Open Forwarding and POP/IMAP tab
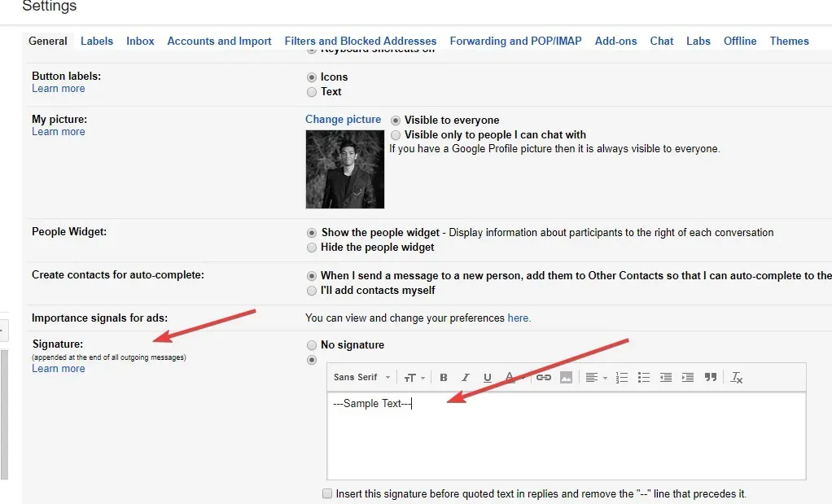 coord(516,41)
